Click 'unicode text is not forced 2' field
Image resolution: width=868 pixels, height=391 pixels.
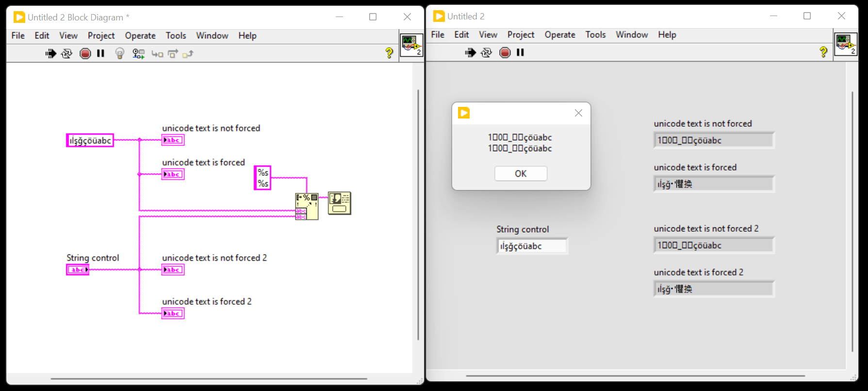pos(714,245)
